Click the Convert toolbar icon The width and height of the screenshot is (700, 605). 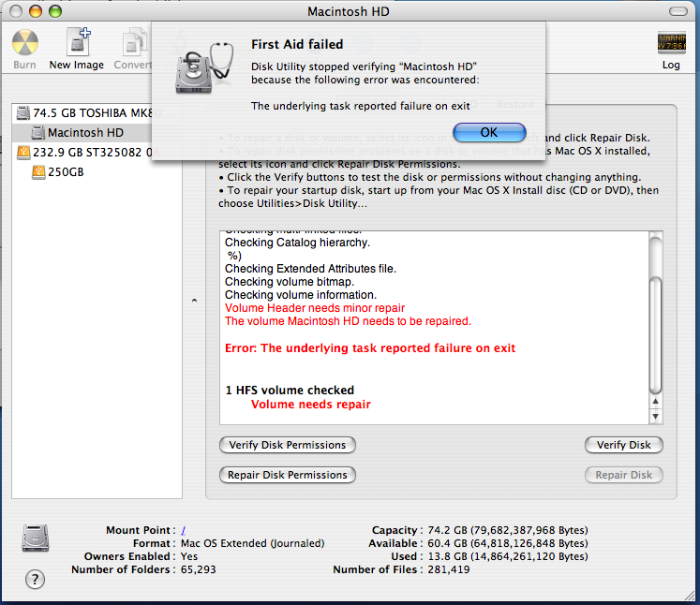coord(134,42)
